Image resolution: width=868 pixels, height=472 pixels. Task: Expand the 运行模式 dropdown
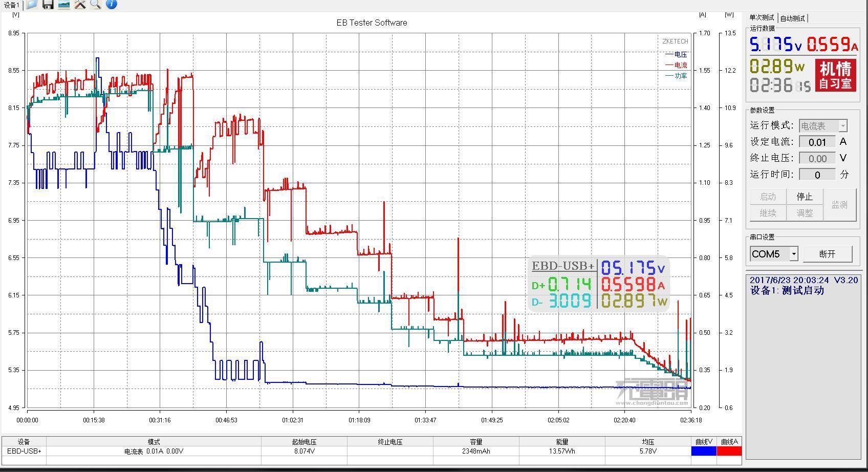point(843,126)
